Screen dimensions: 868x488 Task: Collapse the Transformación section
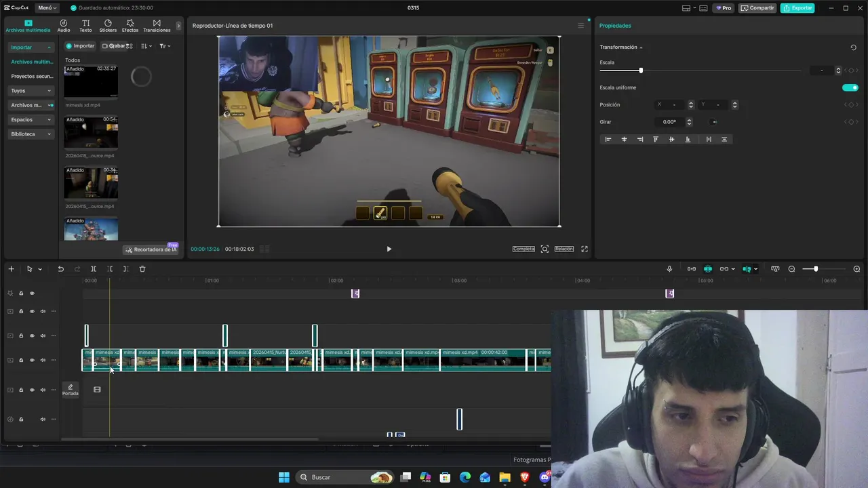coord(641,47)
